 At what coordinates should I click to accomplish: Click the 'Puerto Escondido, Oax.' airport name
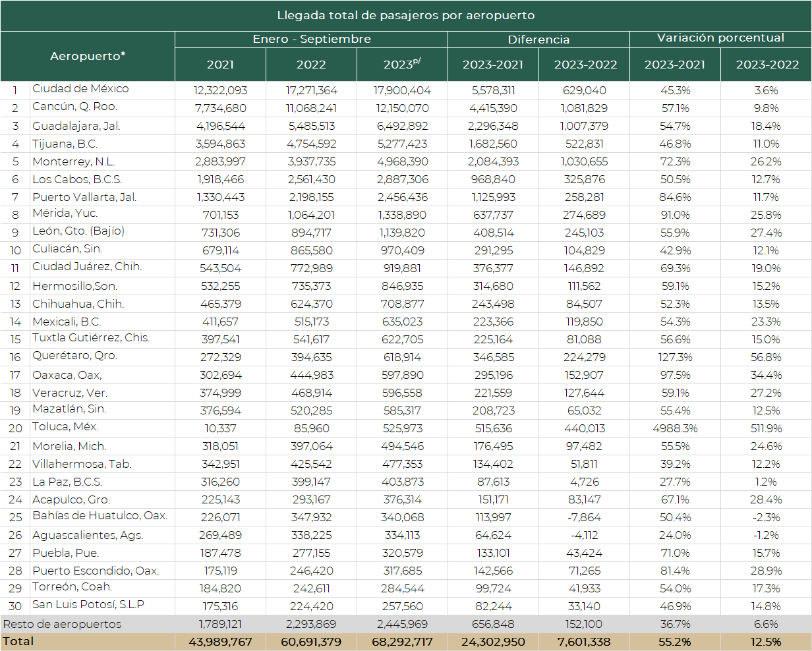[96, 571]
